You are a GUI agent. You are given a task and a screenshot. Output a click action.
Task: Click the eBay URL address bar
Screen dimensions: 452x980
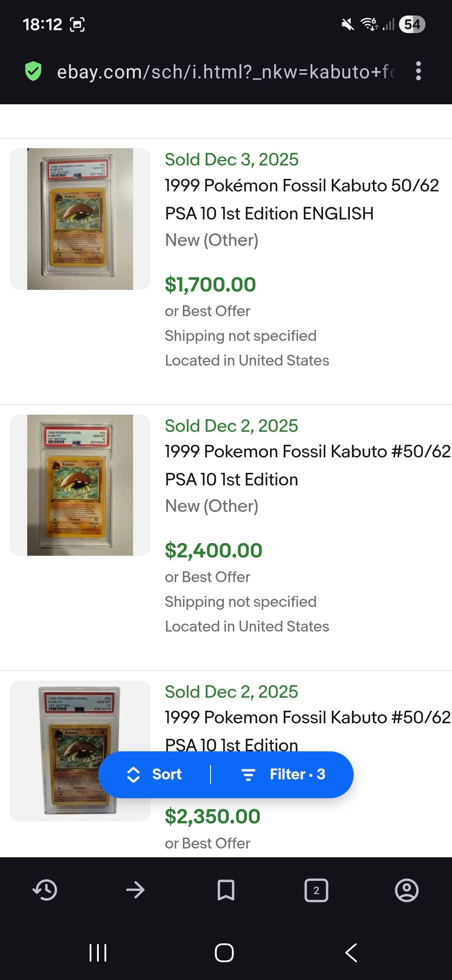pos(225,72)
